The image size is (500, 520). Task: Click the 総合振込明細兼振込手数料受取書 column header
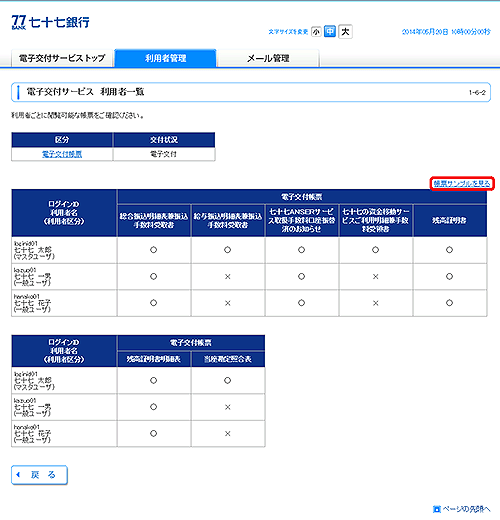[154, 221]
